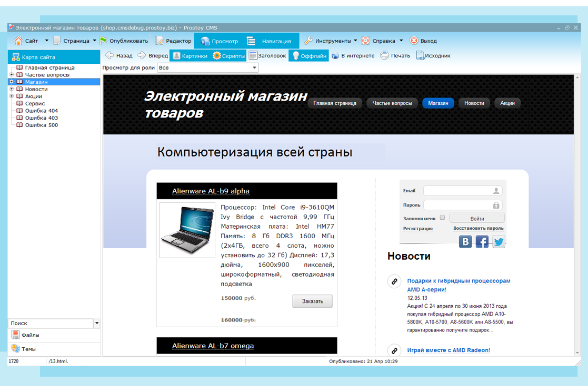Viewport: 588px width, 391px height.
Task: Open Подарки к гибридным процессорам news link
Action: (x=459, y=285)
